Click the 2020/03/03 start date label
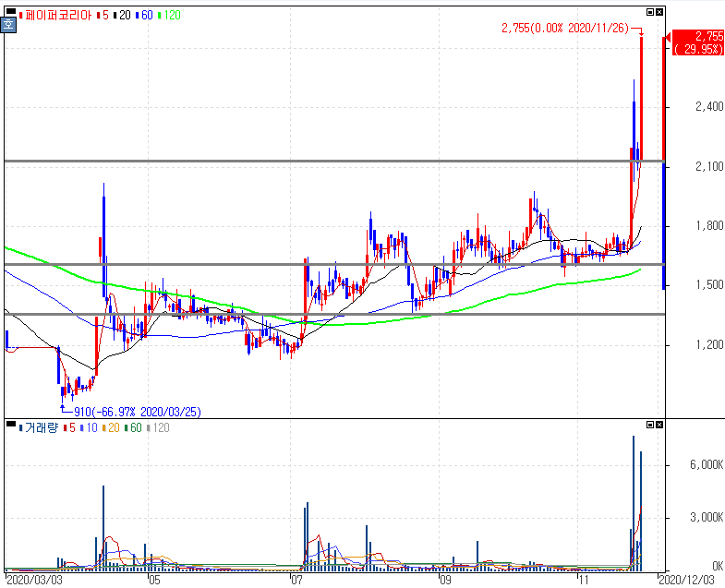 click(35, 580)
